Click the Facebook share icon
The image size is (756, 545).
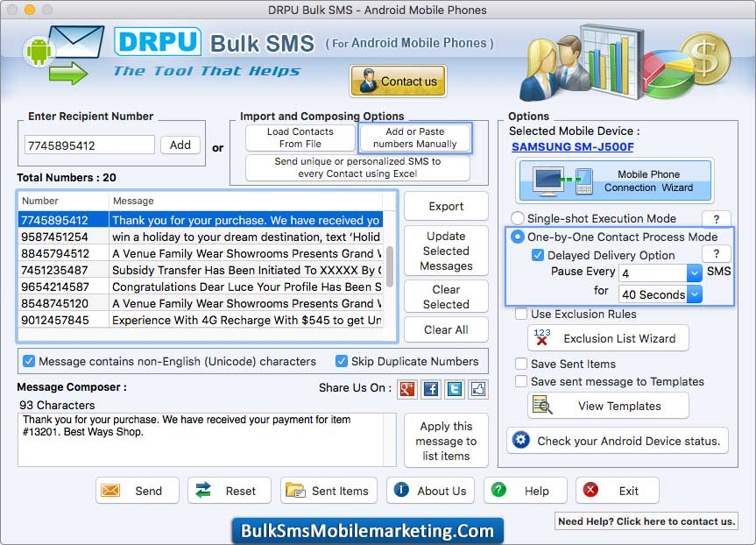pos(430,389)
